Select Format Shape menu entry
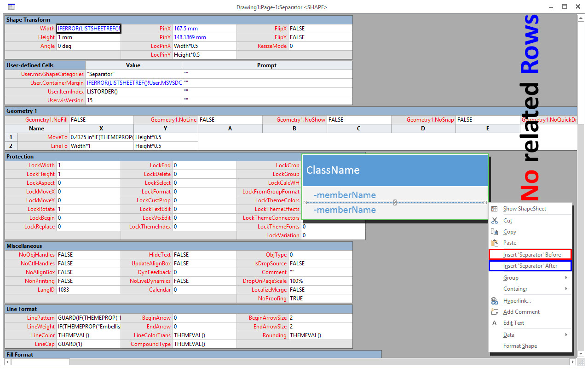The width and height of the screenshot is (588, 369). pos(520,346)
